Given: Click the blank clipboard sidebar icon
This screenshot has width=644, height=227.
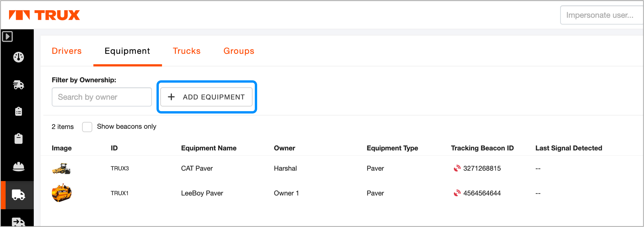Looking at the screenshot, I should (19, 139).
